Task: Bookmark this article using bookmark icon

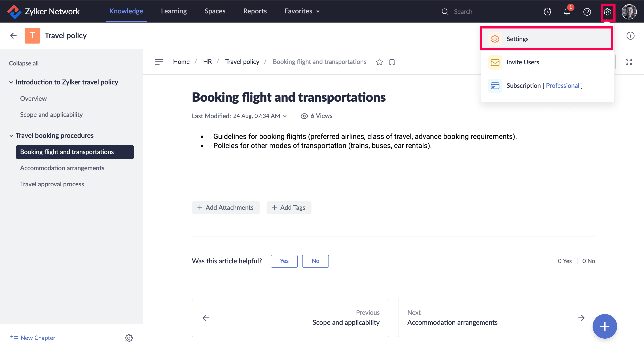Action: (392, 62)
